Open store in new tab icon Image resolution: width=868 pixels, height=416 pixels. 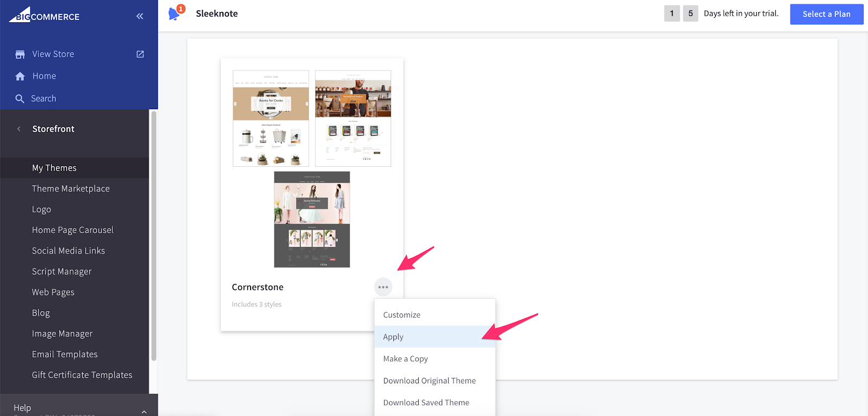point(140,54)
